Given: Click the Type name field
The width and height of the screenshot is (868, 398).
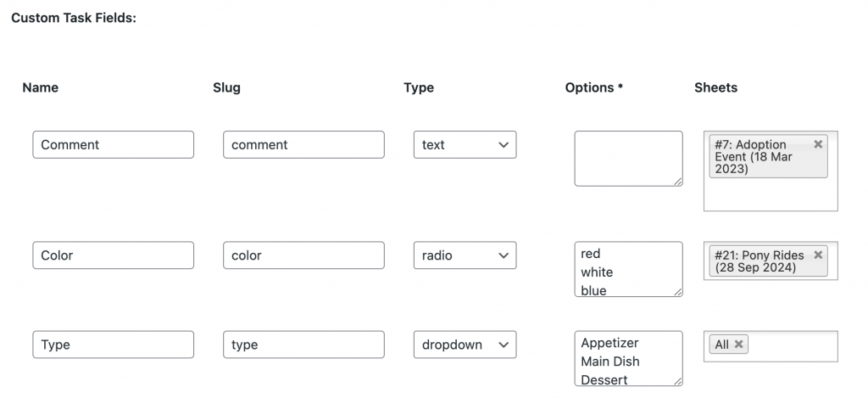Looking at the screenshot, I should coord(113,345).
